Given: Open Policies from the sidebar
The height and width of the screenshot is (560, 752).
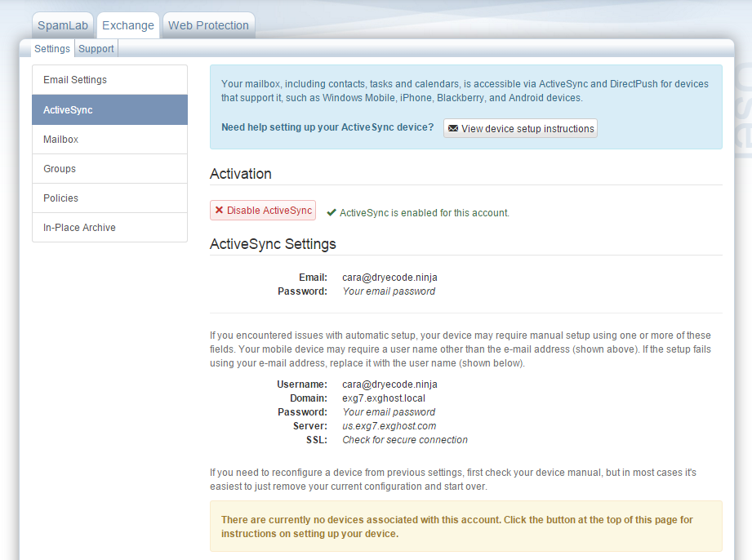Looking at the screenshot, I should 109,198.
